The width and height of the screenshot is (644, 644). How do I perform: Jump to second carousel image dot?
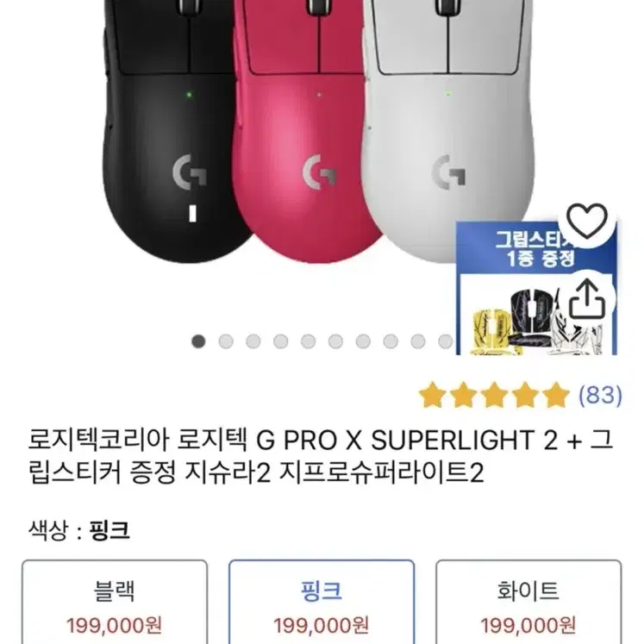tap(226, 341)
